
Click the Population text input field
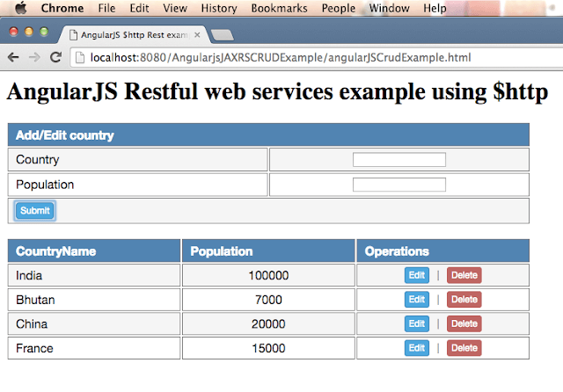tap(398, 185)
